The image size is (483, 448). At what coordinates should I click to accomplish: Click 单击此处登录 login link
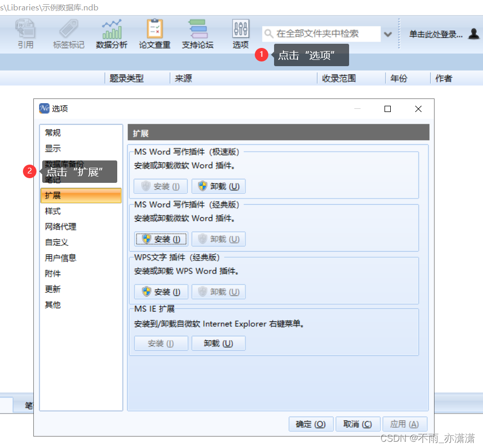436,34
